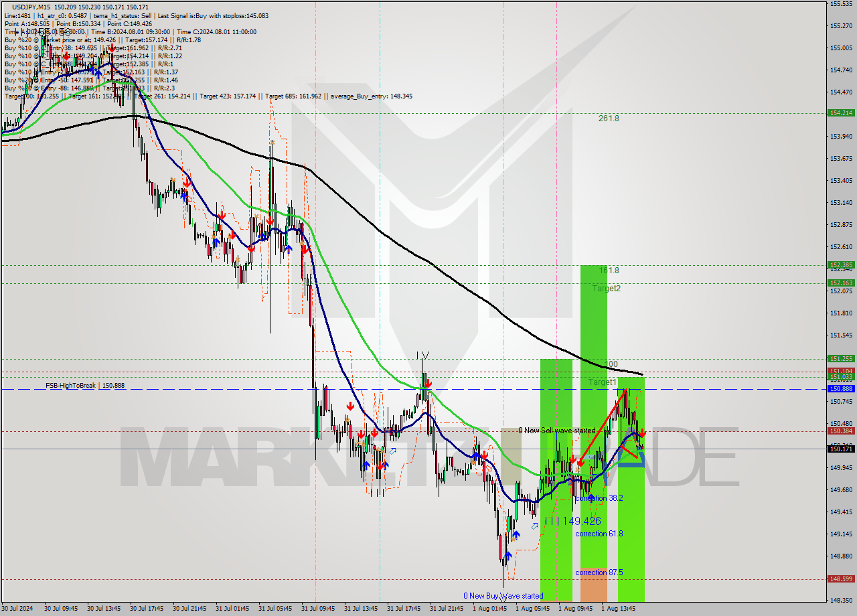Click '0 New Sell wave started' annotation
The width and height of the screenshot is (857, 616).
click(x=557, y=431)
